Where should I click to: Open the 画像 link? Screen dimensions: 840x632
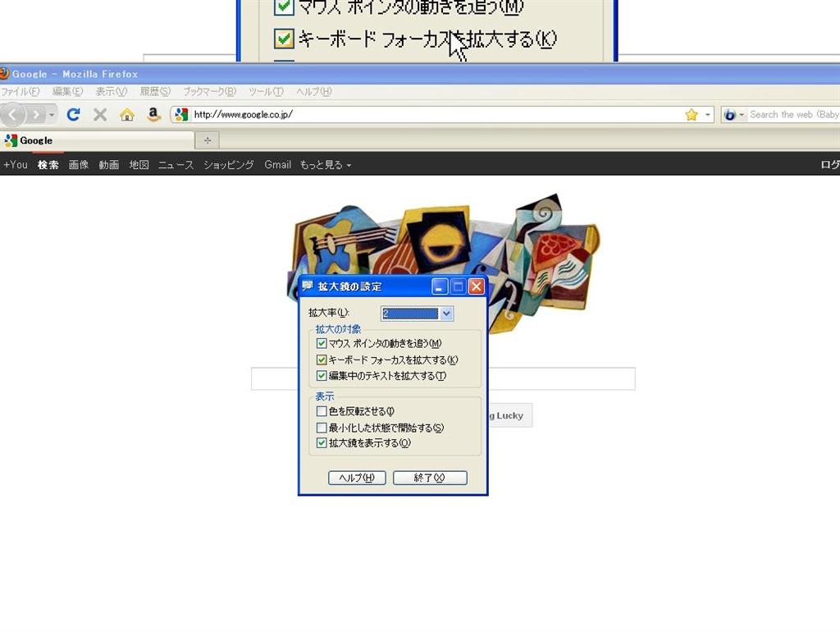tap(79, 165)
